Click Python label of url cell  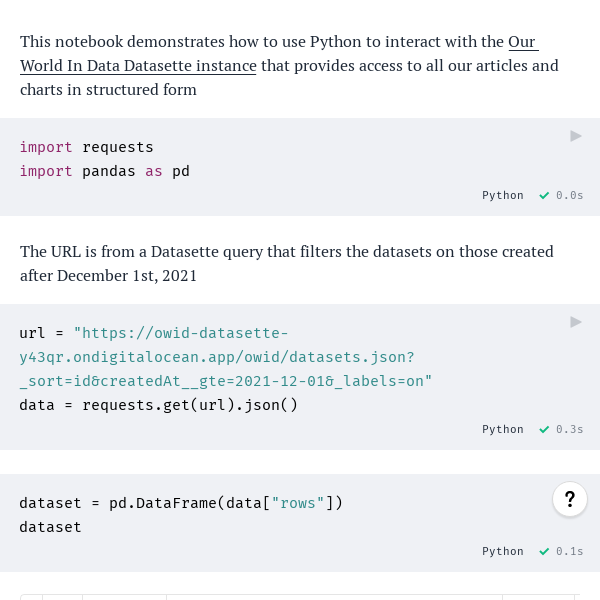(502, 430)
